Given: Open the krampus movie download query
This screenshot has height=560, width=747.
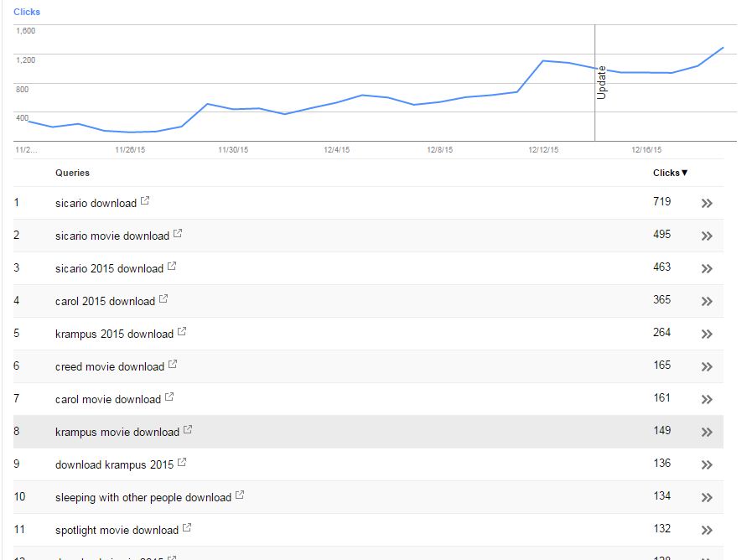Looking at the screenshot, I should tap(117, 433).
